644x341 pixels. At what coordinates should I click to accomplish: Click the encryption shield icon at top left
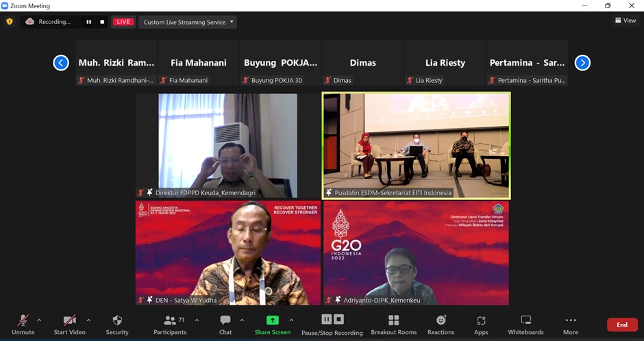tap(10, 22)
